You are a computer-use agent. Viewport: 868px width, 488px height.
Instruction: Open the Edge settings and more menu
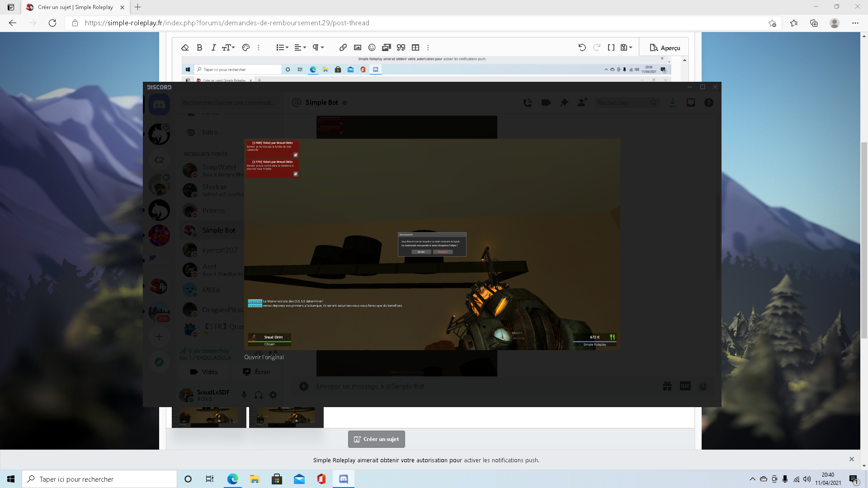click(855, 23)
